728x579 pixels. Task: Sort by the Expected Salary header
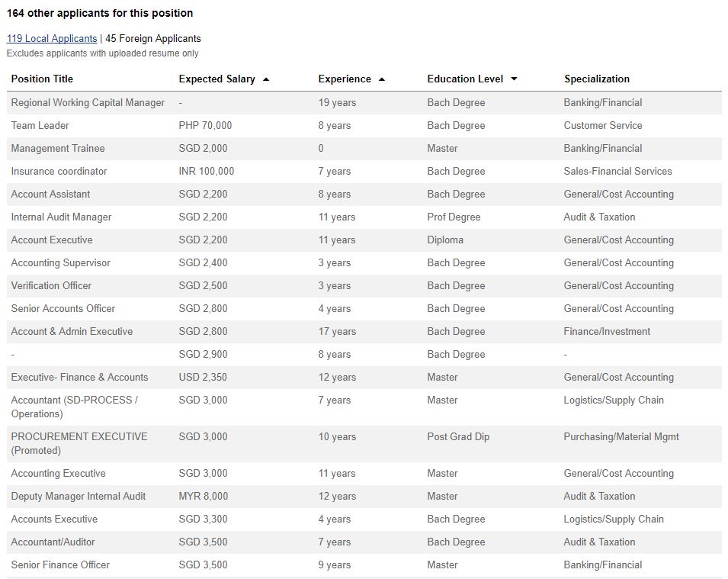(216, 79)
